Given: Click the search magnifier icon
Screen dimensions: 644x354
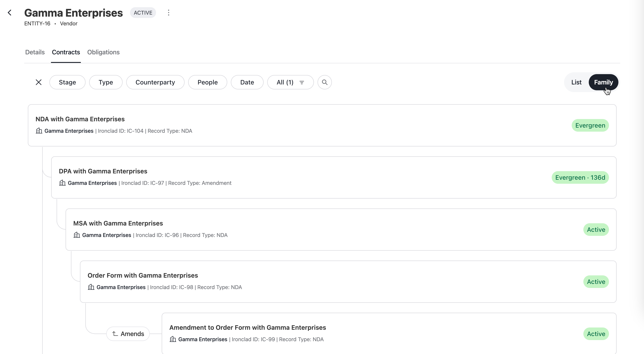Looking at the screenshot, I should tap(324, 82).
